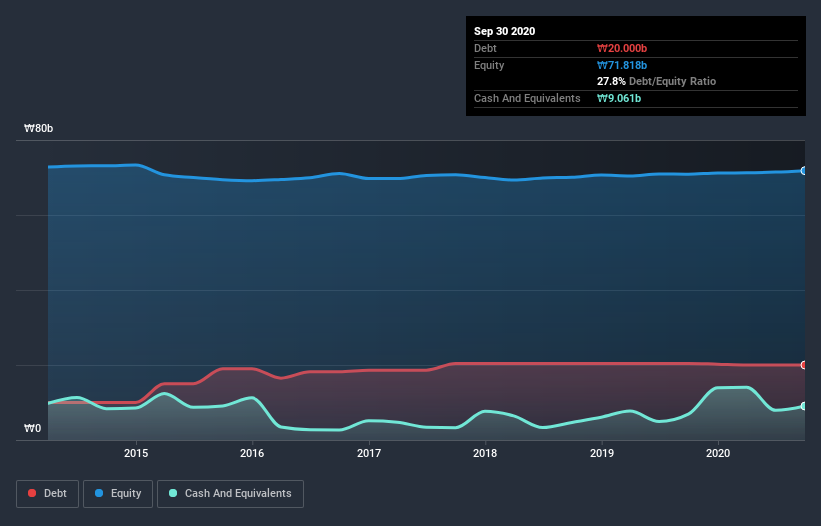821x526 pixels.
Task: Click the tooltip Equity label
Action: 489,65
